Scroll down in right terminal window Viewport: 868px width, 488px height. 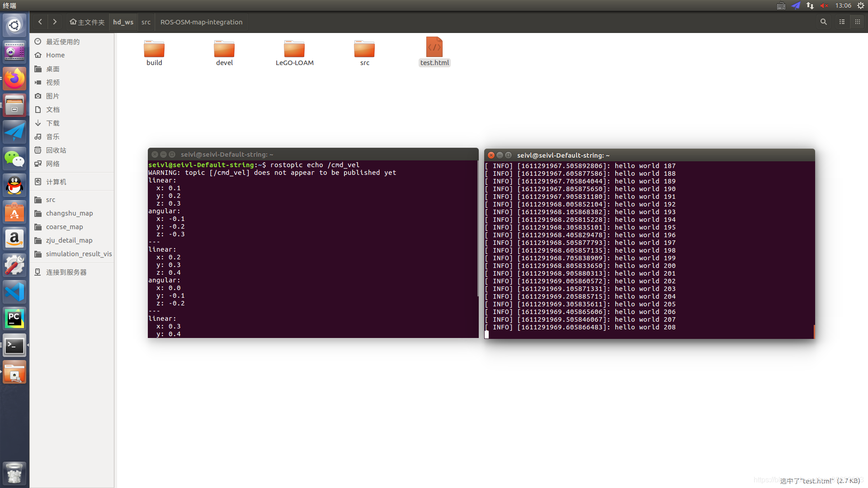[x=814, y=333]
